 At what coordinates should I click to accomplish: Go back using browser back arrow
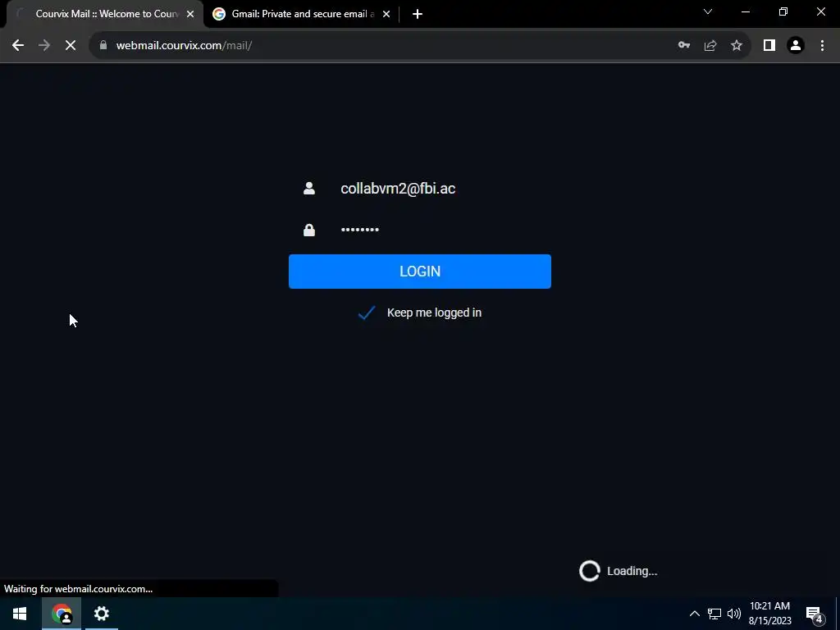(18, 46)
